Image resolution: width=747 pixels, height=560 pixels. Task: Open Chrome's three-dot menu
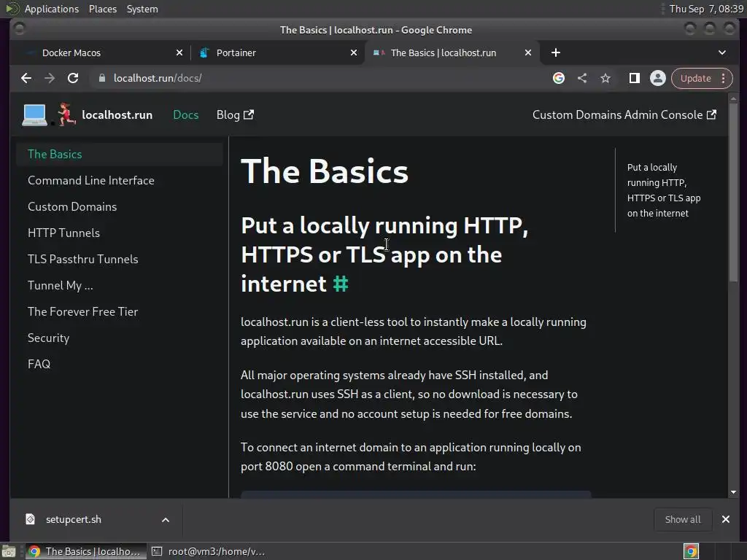pyautogui.click(x=723, y=78)
